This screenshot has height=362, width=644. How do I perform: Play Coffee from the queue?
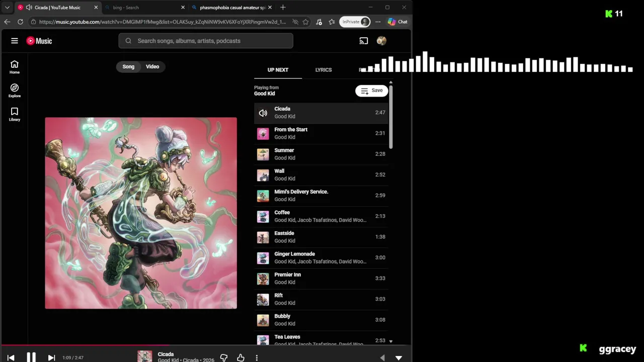pyautogui.click(x=321, y=216)
